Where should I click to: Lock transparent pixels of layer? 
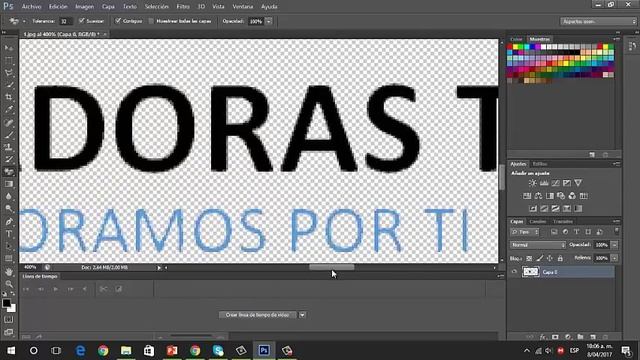tap(529, 258)
